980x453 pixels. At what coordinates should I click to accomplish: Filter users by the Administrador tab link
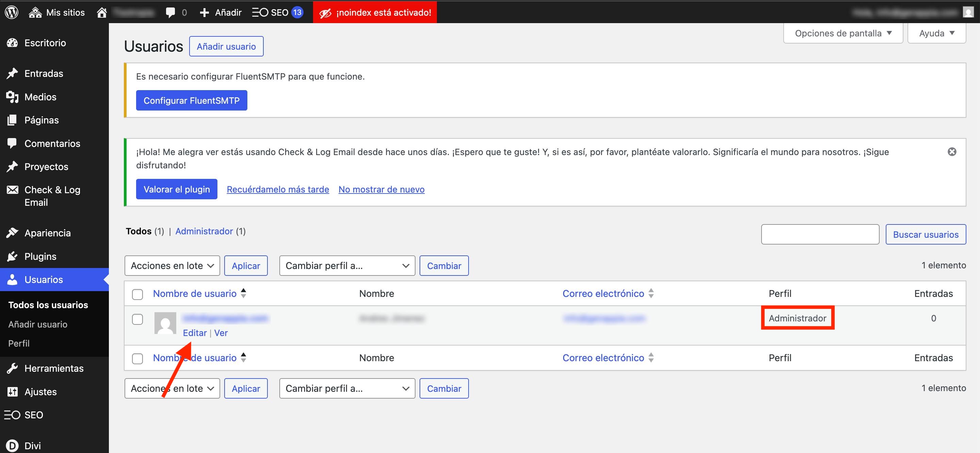204,231
